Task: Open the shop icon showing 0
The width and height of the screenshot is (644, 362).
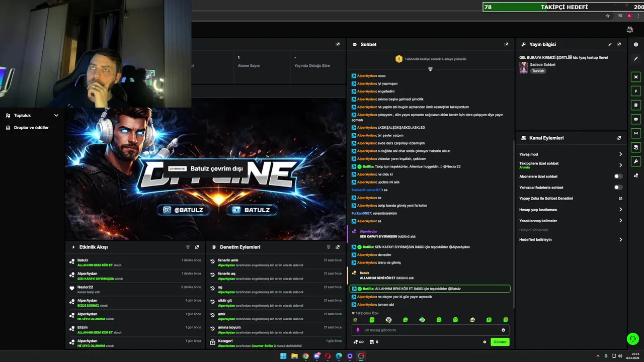Action: [374, 342]
